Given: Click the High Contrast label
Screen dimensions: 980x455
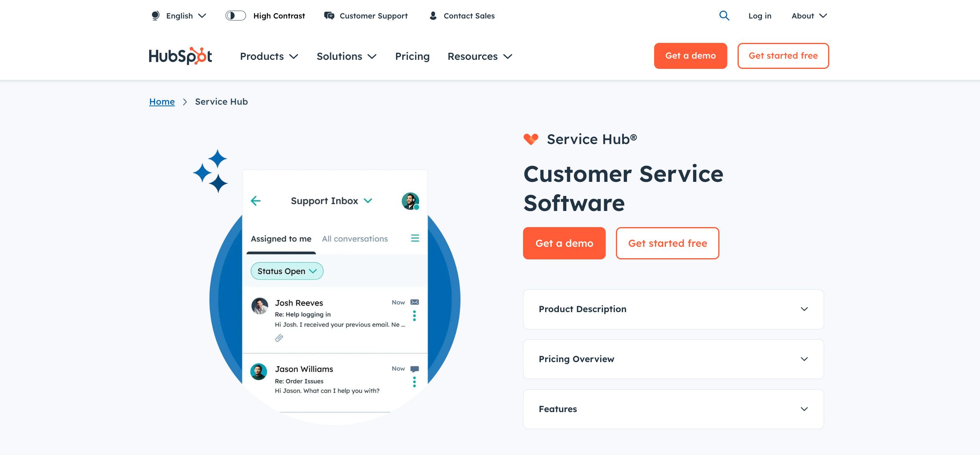Looking at the screenshot, I should click(x=279, y=16).
